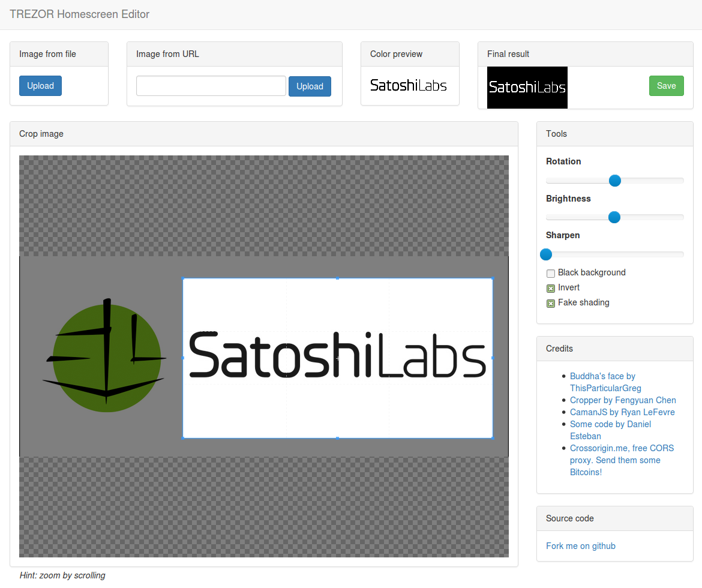
Task: Click the Sharpen slider handle
Action: (546, 254)
